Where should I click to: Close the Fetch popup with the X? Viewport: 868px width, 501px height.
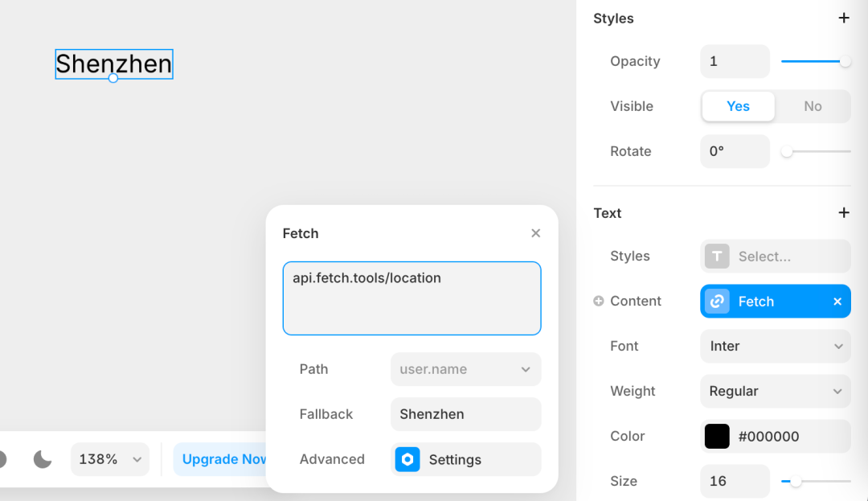(535, 233)
